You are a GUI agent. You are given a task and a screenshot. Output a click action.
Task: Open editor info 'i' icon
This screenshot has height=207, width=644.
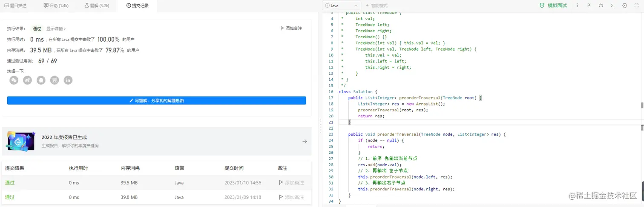577,6
